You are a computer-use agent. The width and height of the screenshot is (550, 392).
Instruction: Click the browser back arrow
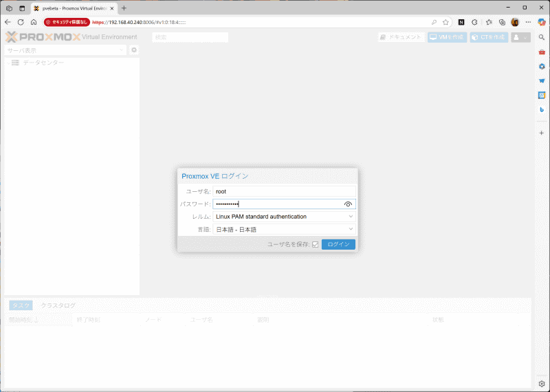click(8, 22)
